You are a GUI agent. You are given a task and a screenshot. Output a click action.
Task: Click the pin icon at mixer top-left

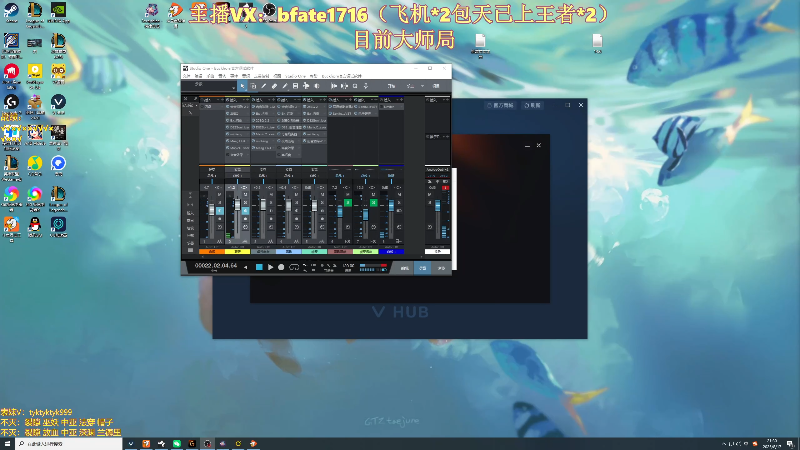(x=196, y=98)
